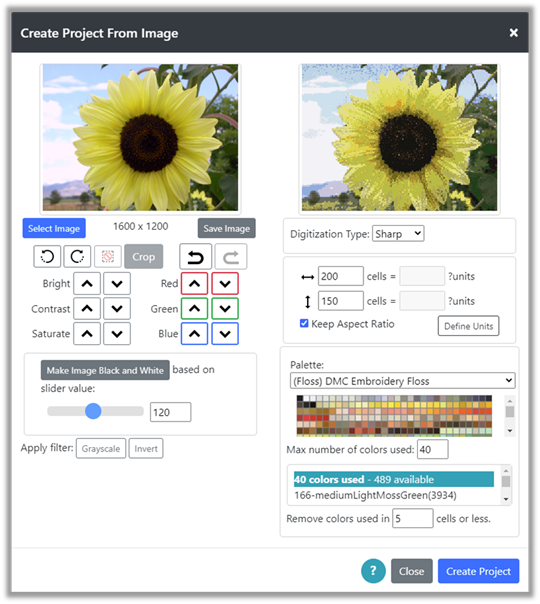This screenshot has width=540, height=604.
Task: Decrease Blue channel down arrow
Action: 225,334
